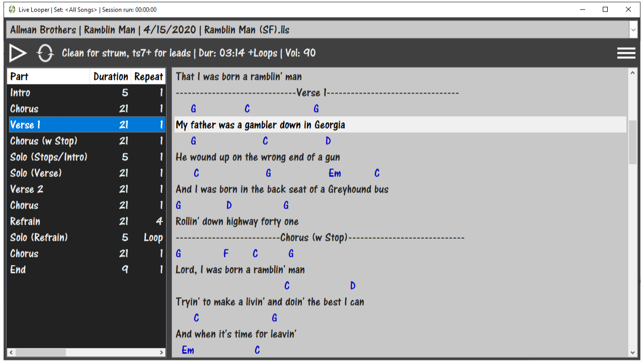
Task: Click the duration 9 of the End part
Action: click(125, 269)
